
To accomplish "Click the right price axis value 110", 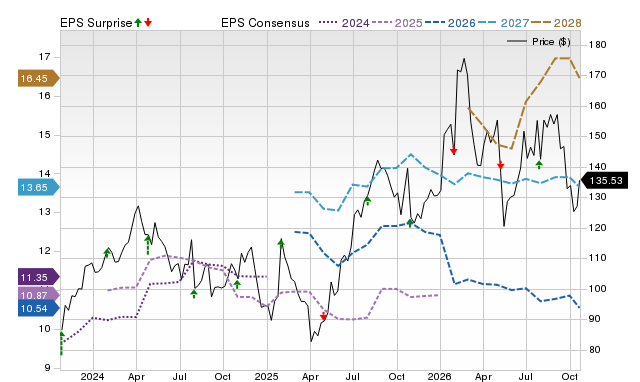I will tap(598, 258).
